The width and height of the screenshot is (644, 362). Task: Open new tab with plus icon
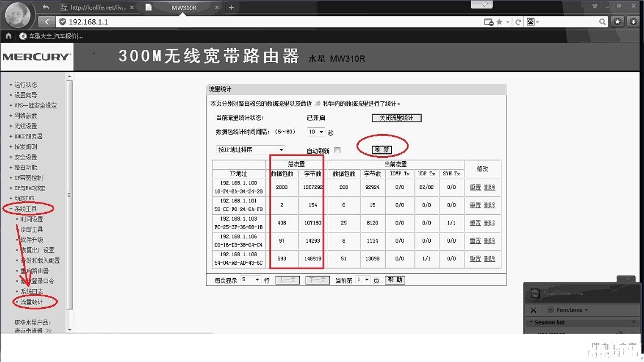click(231, 7)
